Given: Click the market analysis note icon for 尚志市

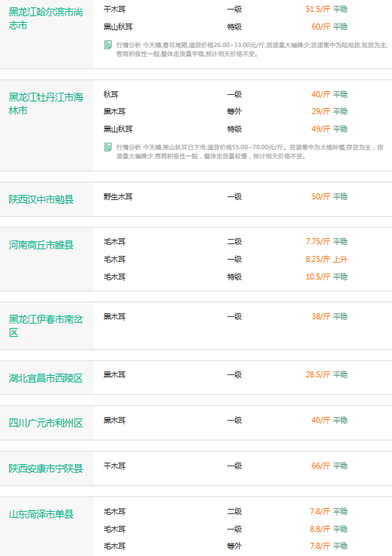Looking at the screenshot, I should pyautogui.click(x=108, y=45).
